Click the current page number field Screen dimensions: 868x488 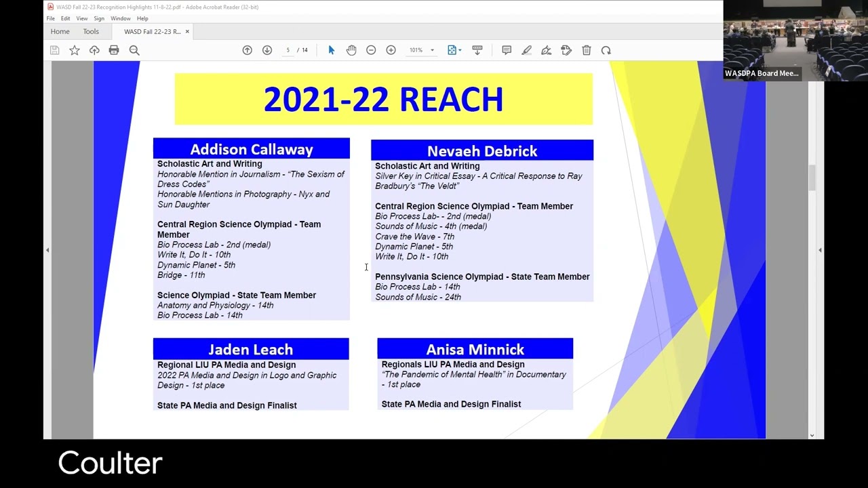pos(288,50)
